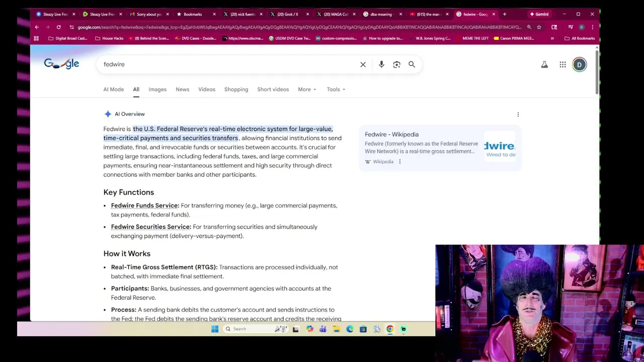Switch to Bookmarks browser tab
This screenshot has height=362, width=644.
pos(196,14)
